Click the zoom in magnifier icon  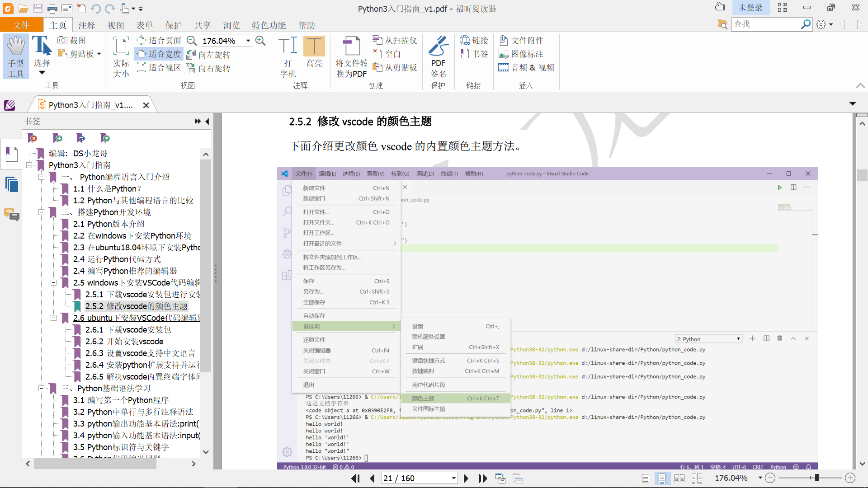point(260,41)
